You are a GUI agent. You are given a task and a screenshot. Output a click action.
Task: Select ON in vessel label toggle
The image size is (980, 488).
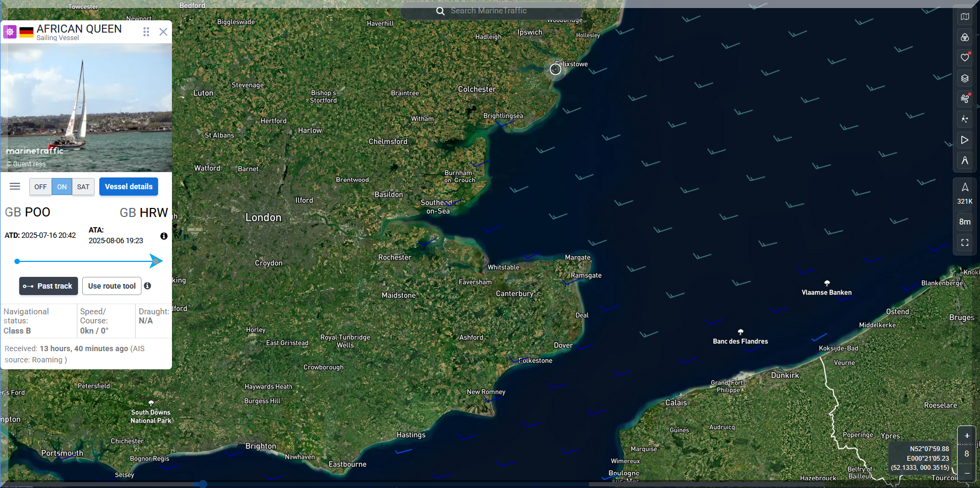tap(62, 187)
